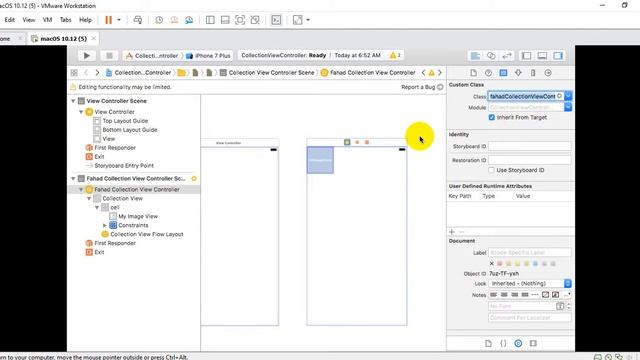Show the Connections inspector
640x360 pixels.
(x=548, y=73)
